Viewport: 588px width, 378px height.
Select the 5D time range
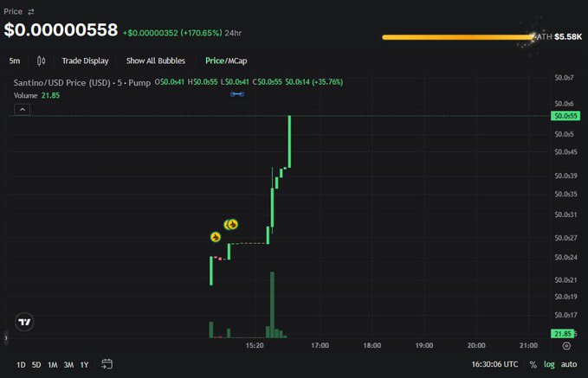36,364
